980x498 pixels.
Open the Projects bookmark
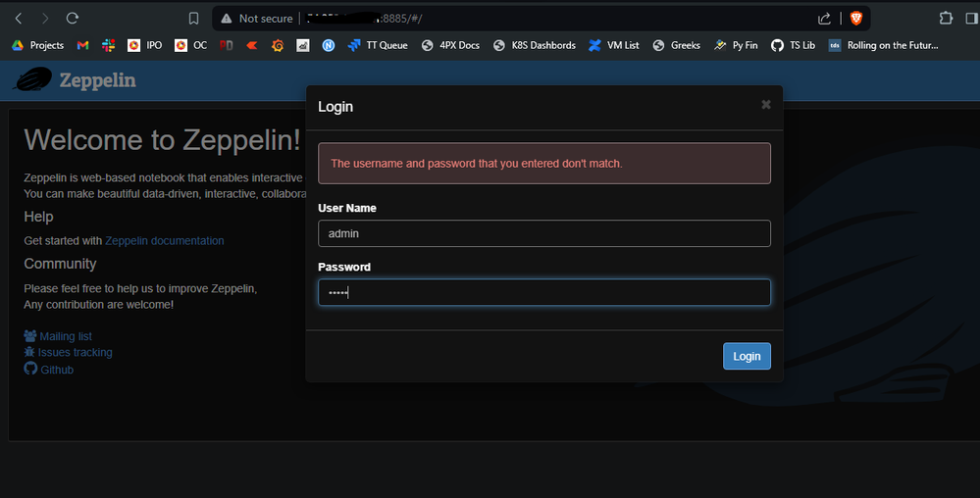point(38,45)
